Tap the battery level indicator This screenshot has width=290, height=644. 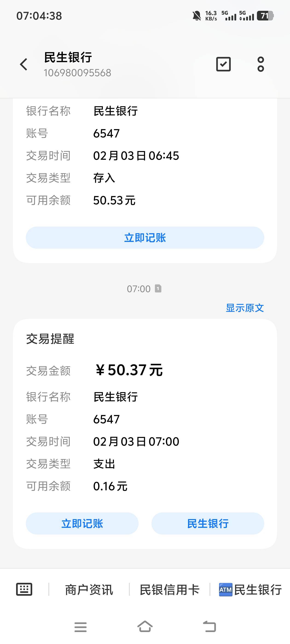click(x=265, y=16)
